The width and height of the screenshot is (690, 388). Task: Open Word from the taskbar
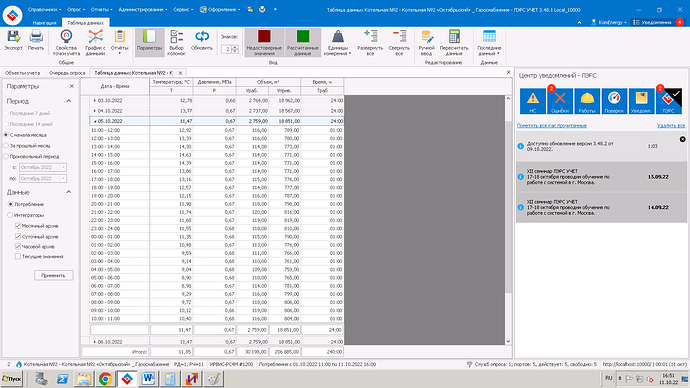148,379
